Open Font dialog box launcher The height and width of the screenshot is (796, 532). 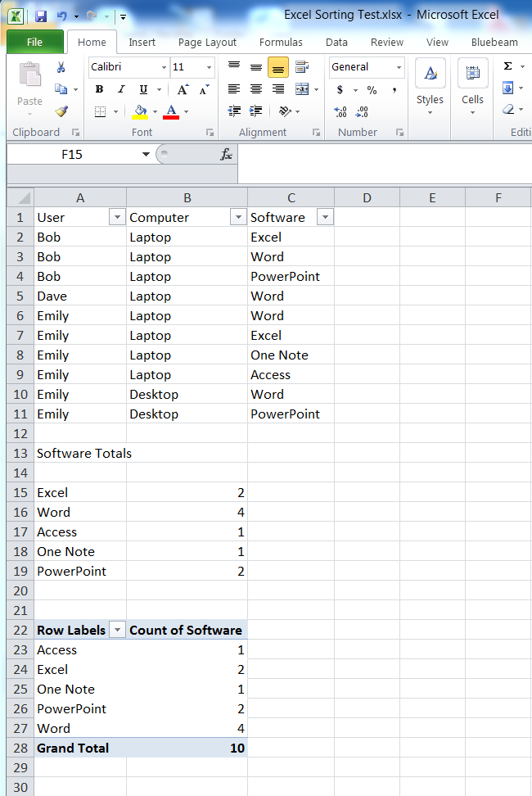pyautogui.click(x=210, y=133)
